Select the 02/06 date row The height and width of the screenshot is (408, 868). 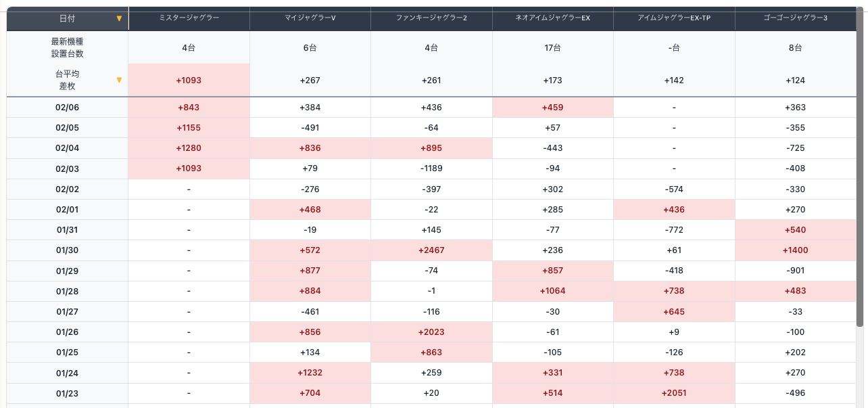pyautogui.click(x=67, y=108)
